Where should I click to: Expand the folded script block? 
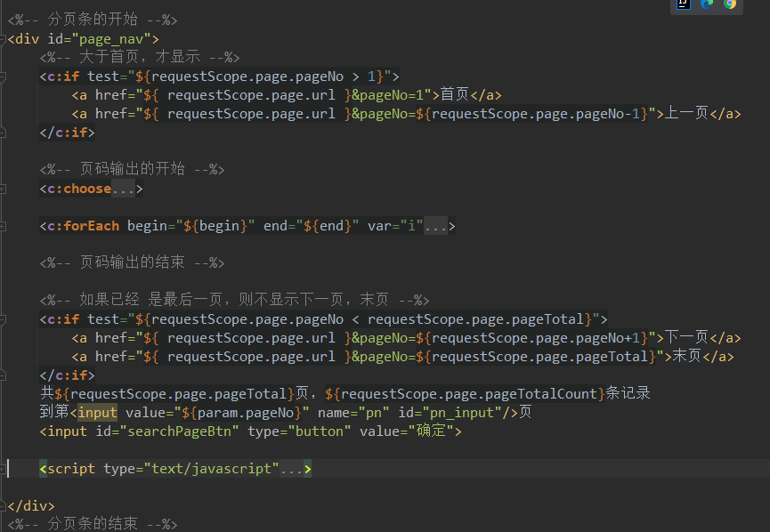click(x=291, y=468)
